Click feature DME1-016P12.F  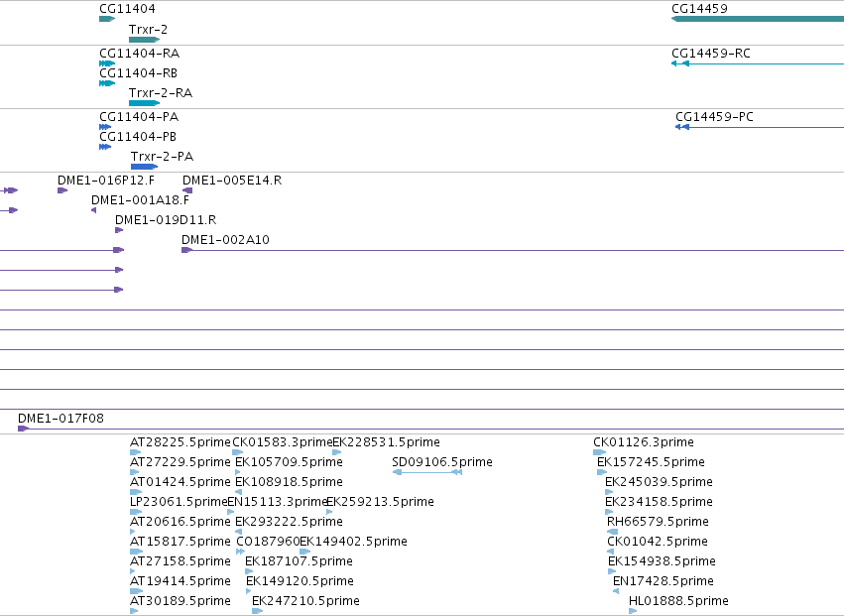coord(105,181)
